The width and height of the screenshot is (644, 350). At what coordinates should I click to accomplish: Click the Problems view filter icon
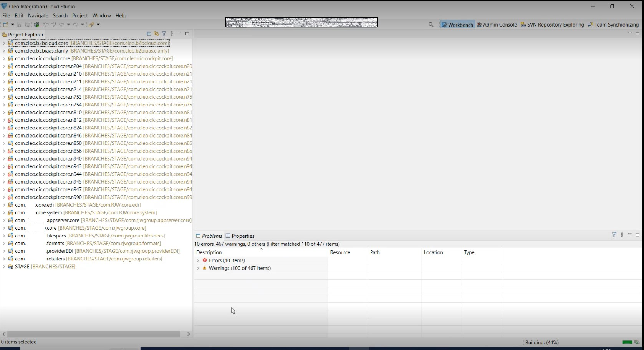tap(614, 235)
